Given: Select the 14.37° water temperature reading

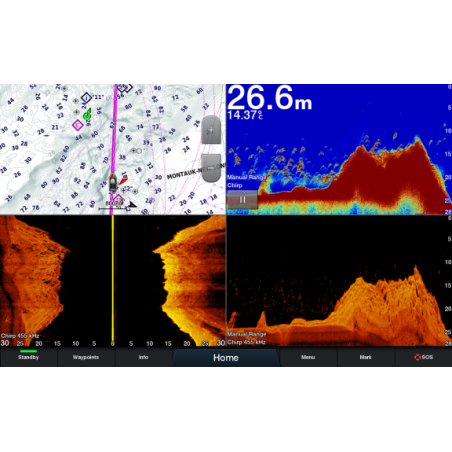Looking at the screenshot, I should [x=245, y=115].
